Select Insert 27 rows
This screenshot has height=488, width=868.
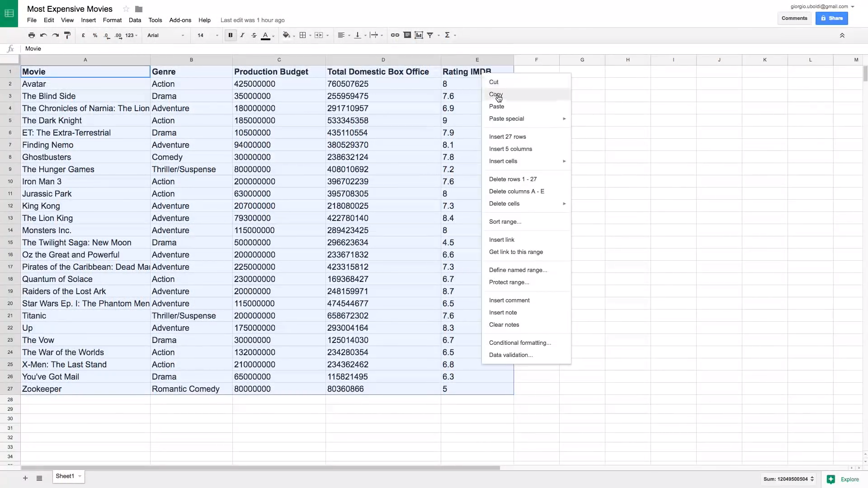[526, 137]
